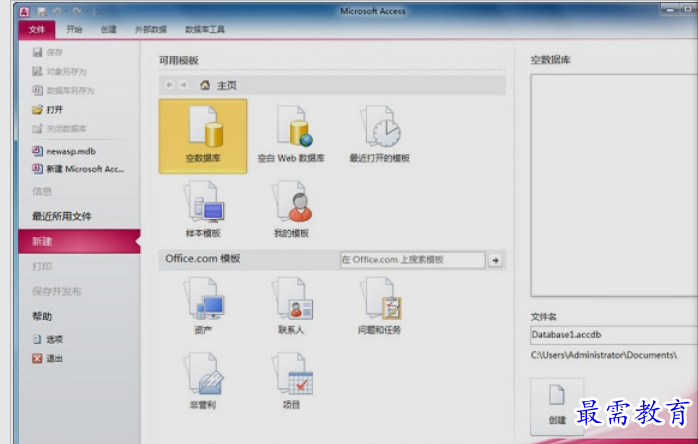Select 新建 in the backstage menu
The width and height of the screenshot is (698, 444).
[79, 241]
